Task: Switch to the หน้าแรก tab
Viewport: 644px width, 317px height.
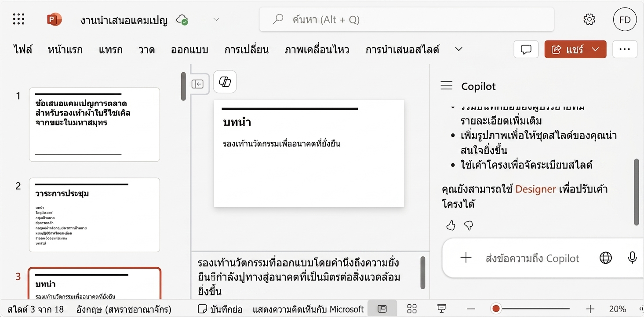Action: pos(65,49)
